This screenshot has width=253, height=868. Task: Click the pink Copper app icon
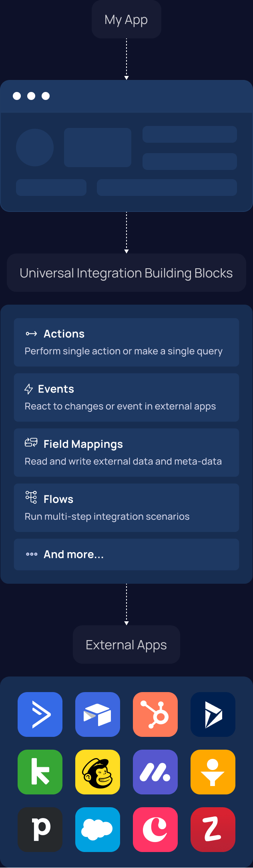155,830
